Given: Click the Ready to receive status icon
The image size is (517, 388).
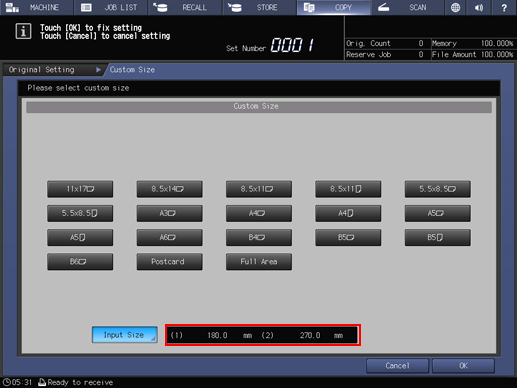Looking at the screenshot, I should (42, 382).
